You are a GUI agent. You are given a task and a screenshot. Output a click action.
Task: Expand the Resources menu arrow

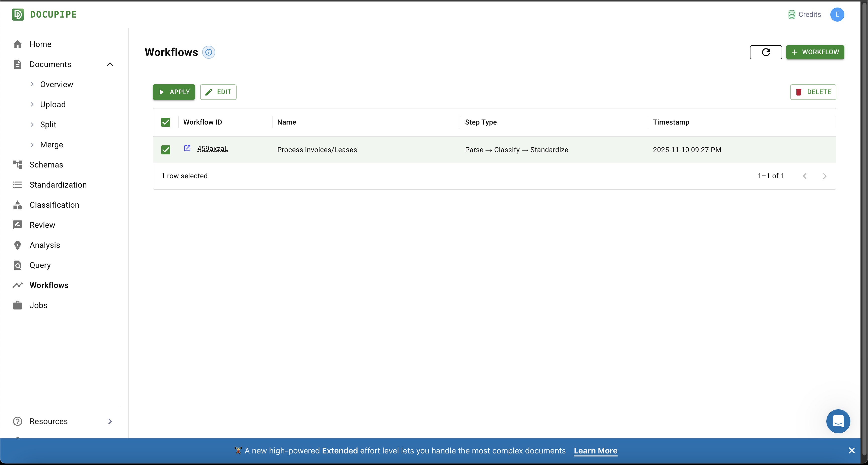pyautogui.click(x=110, y=421)
